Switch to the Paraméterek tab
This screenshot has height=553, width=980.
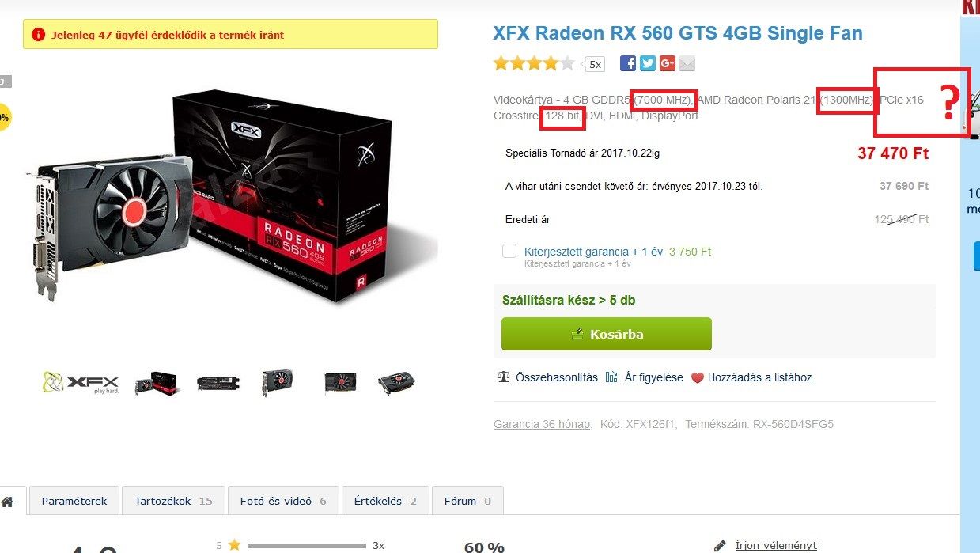(x=74, y=501)
